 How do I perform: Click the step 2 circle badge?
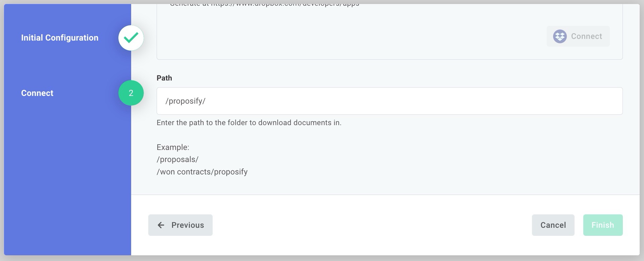point(131,93)
